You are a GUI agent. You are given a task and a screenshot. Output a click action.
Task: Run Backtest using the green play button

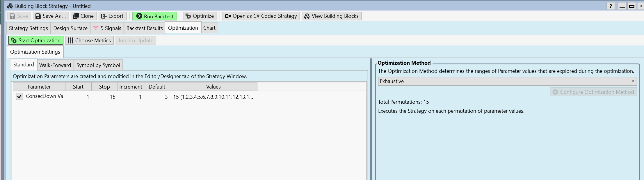click(x=139, y=16)
